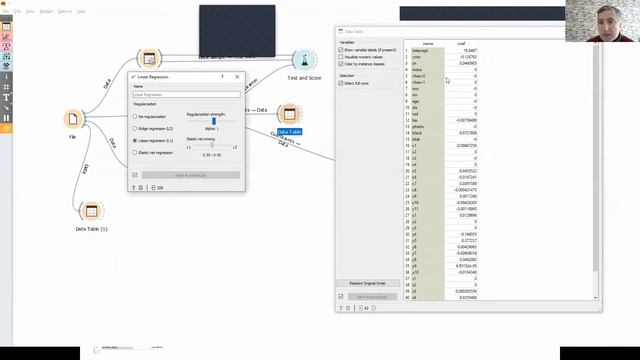Viewport: 640px width, 360px height.
Task: Select the Data Table (1) widget node
Action: (91, 211)
